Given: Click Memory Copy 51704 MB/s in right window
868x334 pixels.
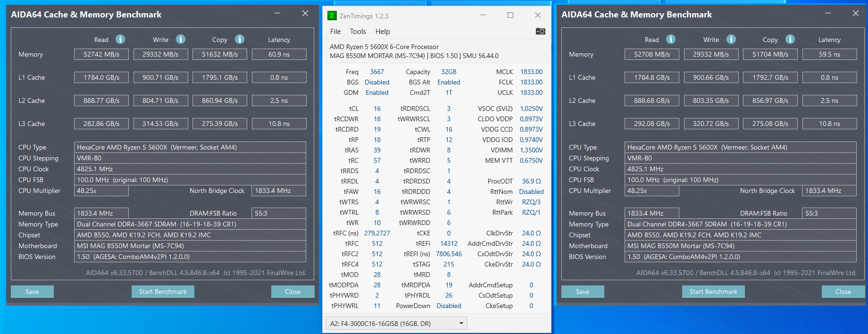Looking at the screenshot, I should tap(770, 54).
